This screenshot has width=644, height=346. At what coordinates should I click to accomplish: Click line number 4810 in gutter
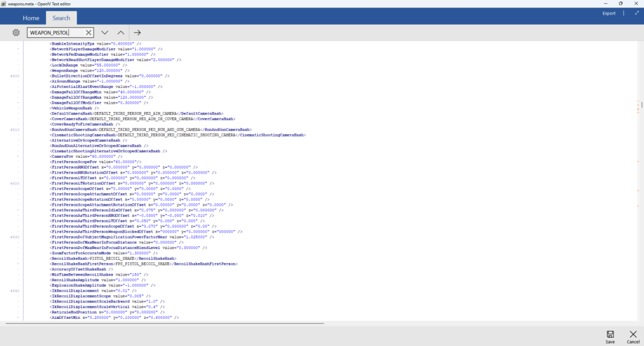click(x=15, y=130)
